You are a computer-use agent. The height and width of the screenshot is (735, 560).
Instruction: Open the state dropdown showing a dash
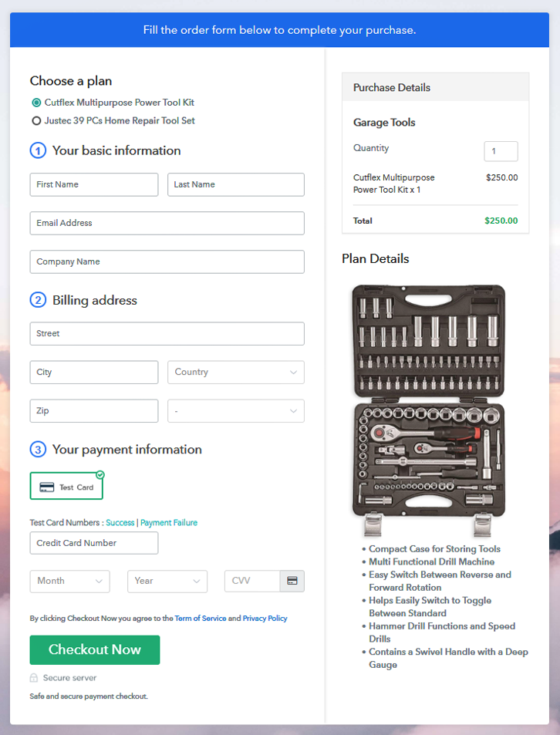click(x=236, y=411)
